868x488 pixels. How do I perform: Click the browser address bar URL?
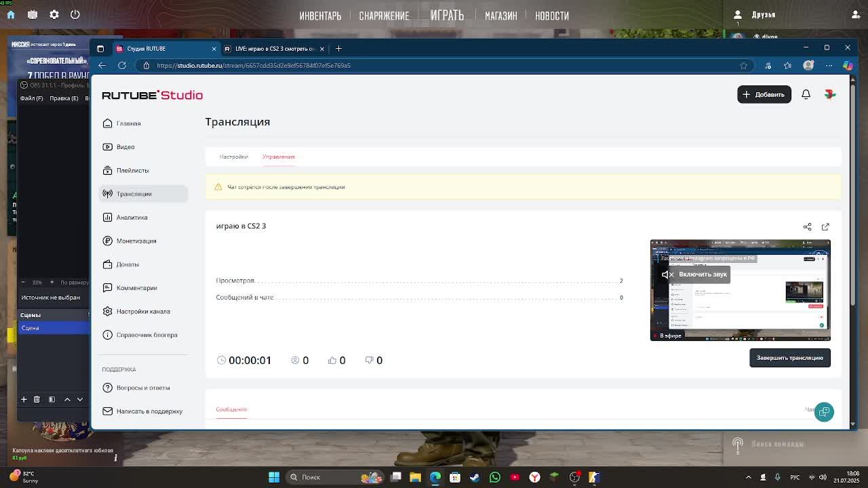[254, 66]
